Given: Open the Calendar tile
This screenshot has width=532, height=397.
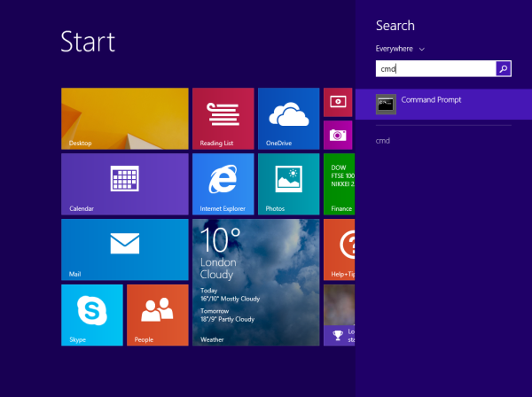Looking at the screenshot, I should point(125,184).
